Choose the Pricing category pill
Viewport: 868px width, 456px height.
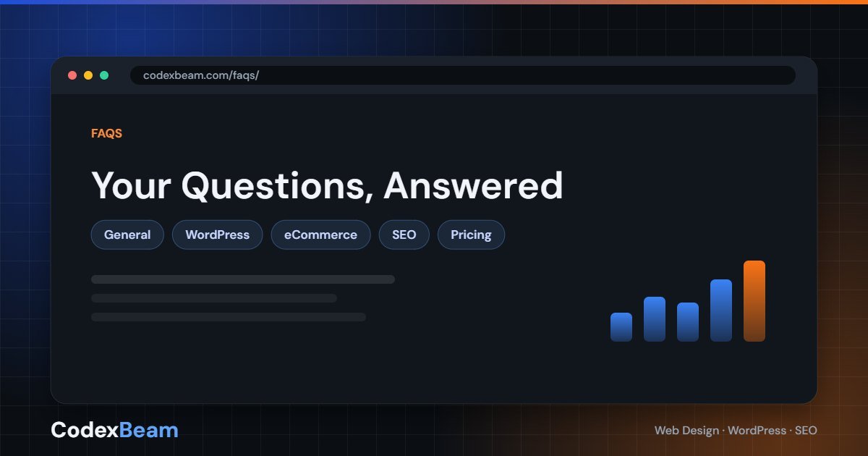click(471, 235)
